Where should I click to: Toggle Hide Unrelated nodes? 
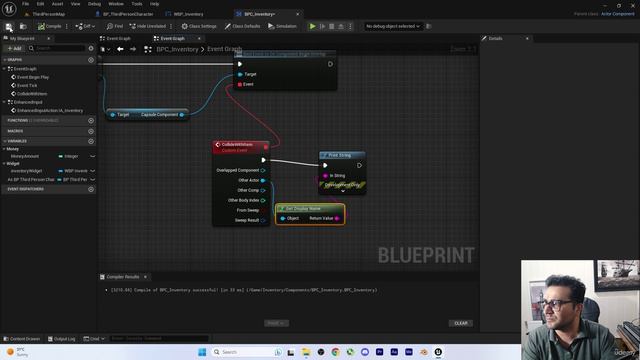(x=148, y=27)
